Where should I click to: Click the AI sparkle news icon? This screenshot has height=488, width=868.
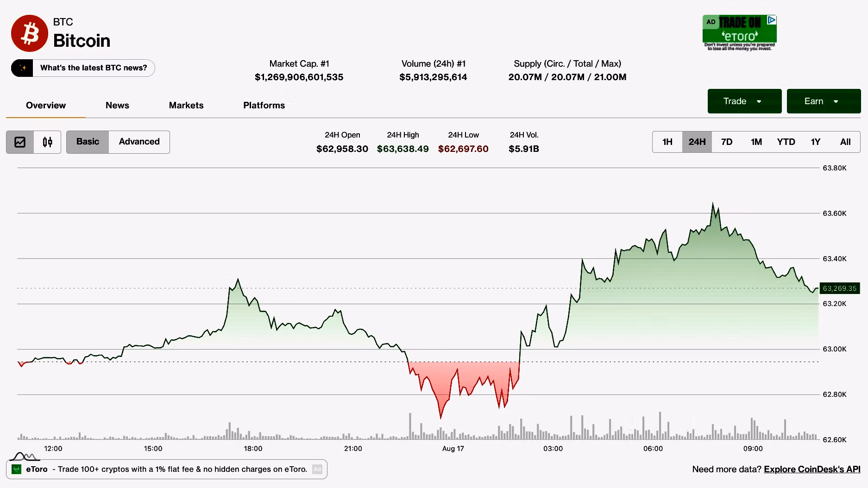(x=22, y=68)
